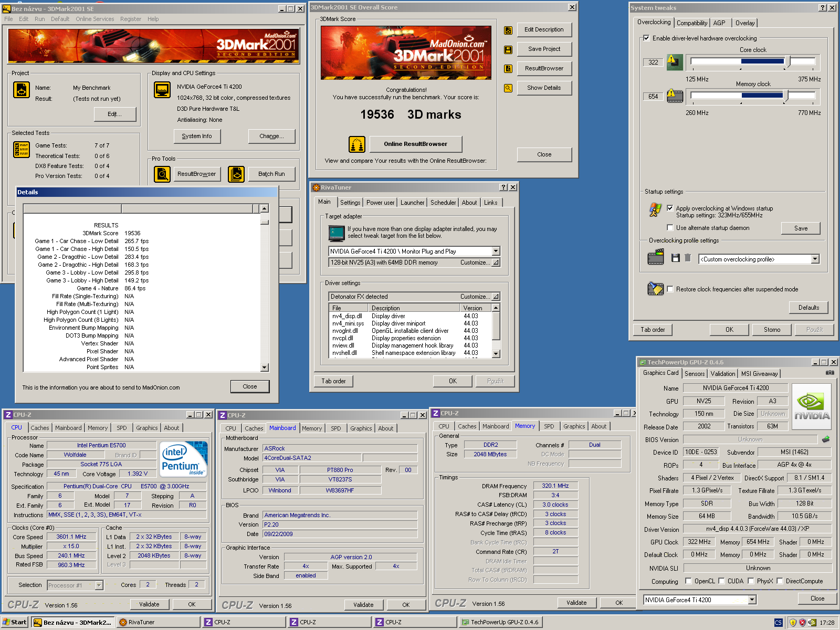Click the RivaTuner target adapter monitor icon
This screenshot has height=630, width=840.
(x=337, y=233)
